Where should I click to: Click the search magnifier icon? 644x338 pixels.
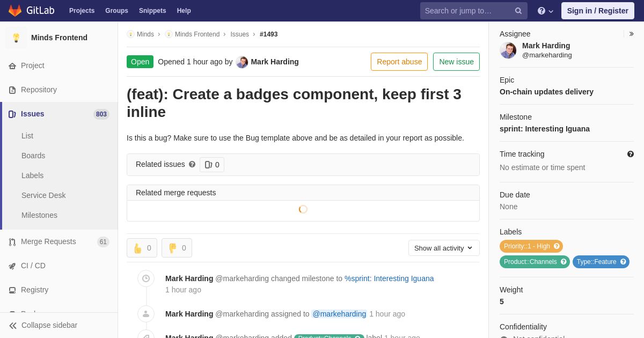(x=518, y=11)
